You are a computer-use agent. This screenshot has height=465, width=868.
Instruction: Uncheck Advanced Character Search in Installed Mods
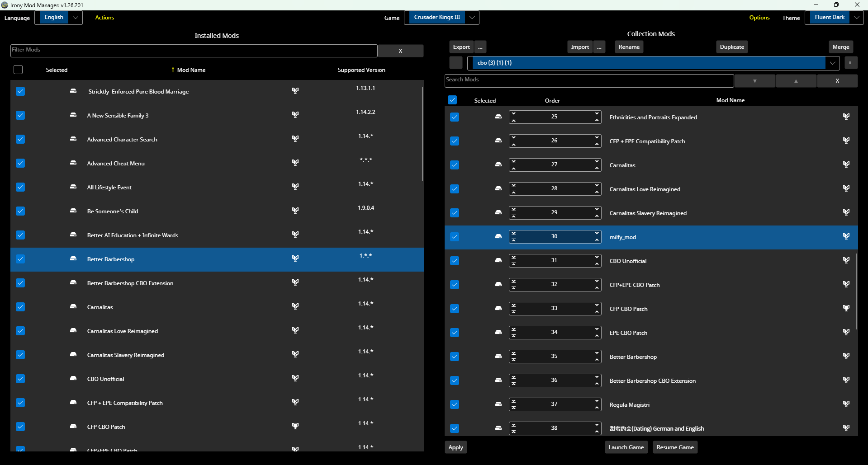point(20,139)
